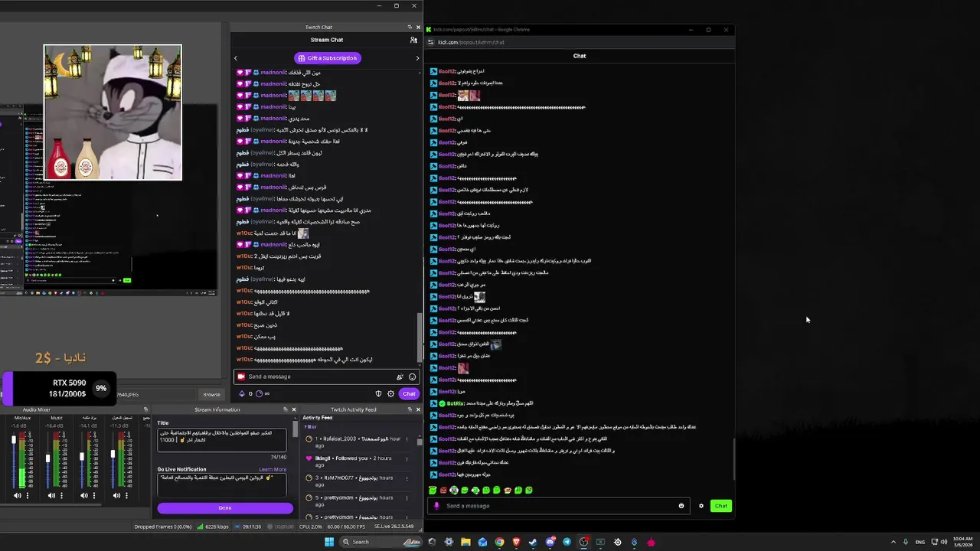Send message with green Kick Chat button
The image size is (980, 551).
(720, 506)
